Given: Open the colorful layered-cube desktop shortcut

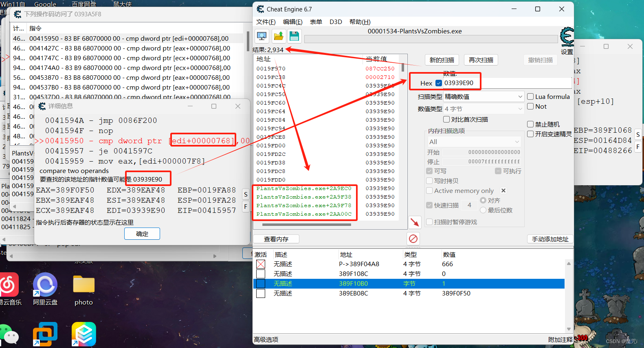Looking at the screenshot, I should tap(84, 334).
